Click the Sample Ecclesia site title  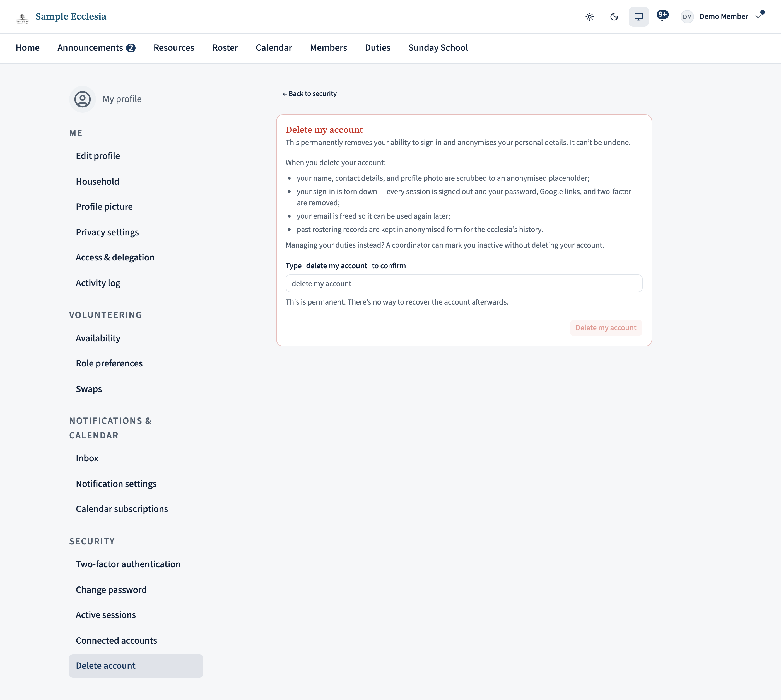pos(71,16)
